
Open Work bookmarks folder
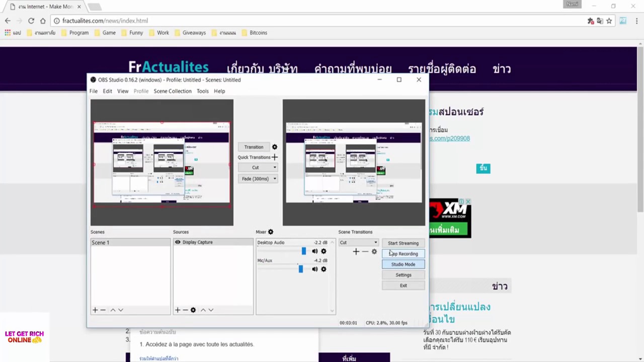point(158,33)
